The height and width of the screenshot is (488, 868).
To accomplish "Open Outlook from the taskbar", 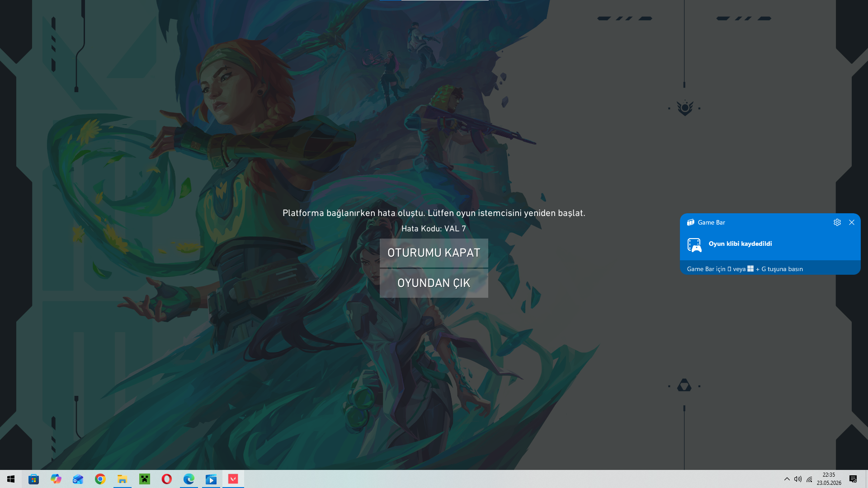I will coord(78,479).
